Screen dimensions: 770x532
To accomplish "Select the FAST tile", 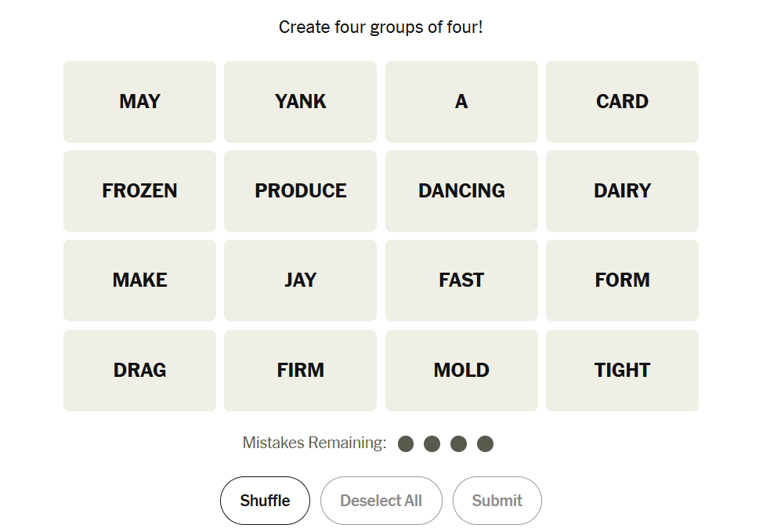I will pyautogui.click(x=461, y=280).
